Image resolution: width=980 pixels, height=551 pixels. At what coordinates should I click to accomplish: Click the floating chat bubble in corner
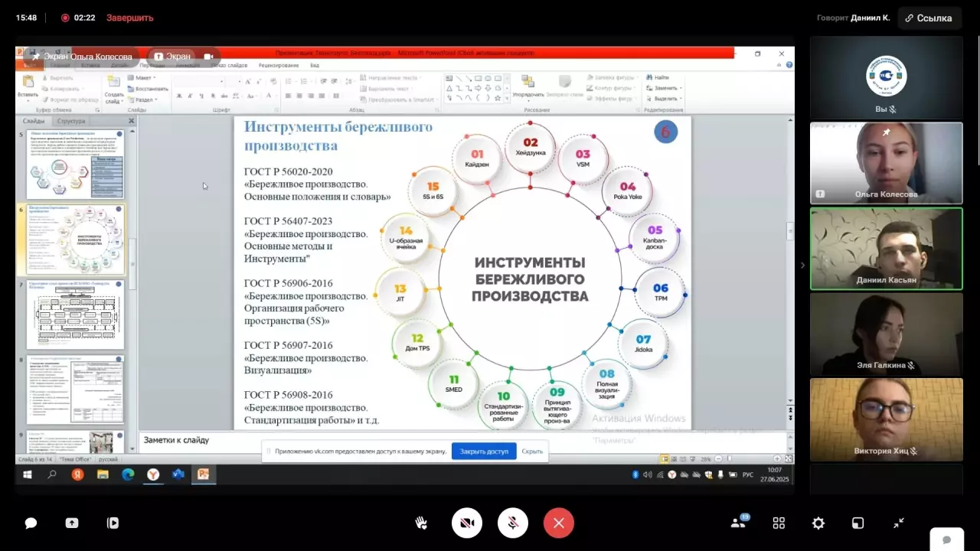(x=947, y=540)
